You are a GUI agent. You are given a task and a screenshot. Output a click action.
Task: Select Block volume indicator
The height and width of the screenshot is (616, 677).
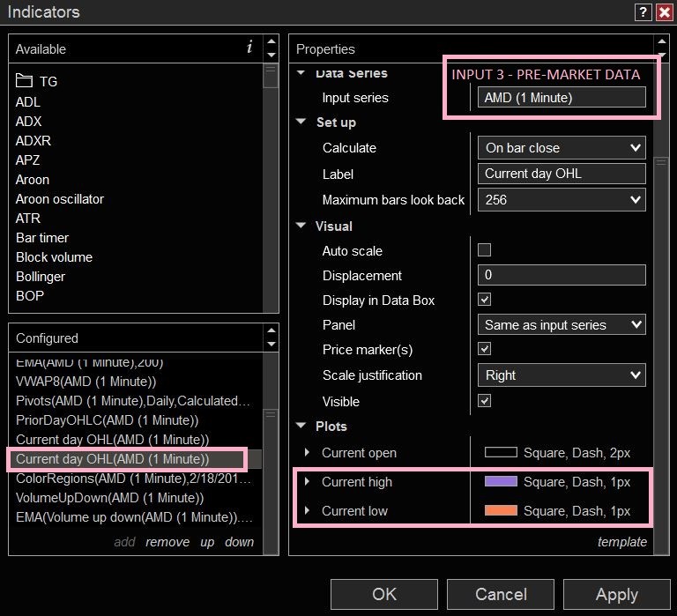click(54, 257)
